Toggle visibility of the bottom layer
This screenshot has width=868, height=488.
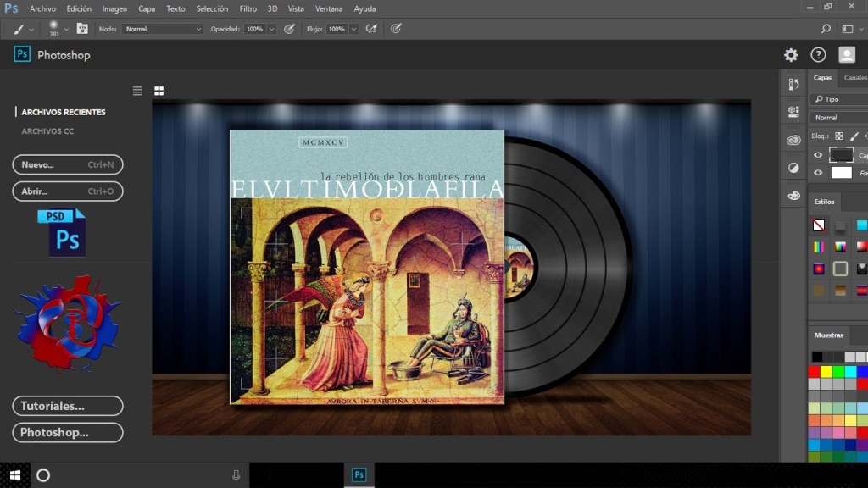pos(818,173)
